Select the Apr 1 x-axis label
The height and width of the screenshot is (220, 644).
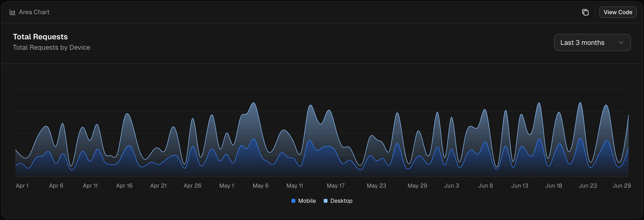[22, 186]
